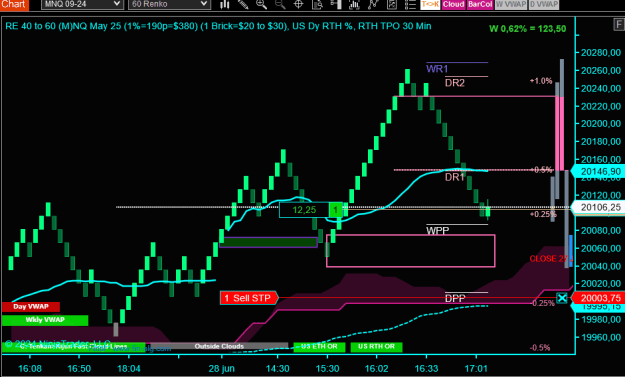The width and height of the screenshot is (625, 377).
Task: Click the C. Tenkan Kijun Fast Cloud Lines label
Action: (x=73, y=347)
